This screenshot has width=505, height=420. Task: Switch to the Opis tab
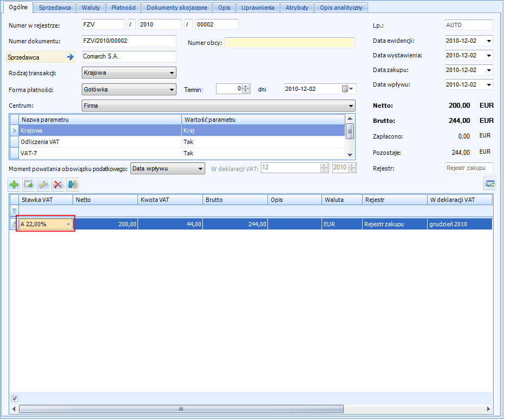point(224,8)
